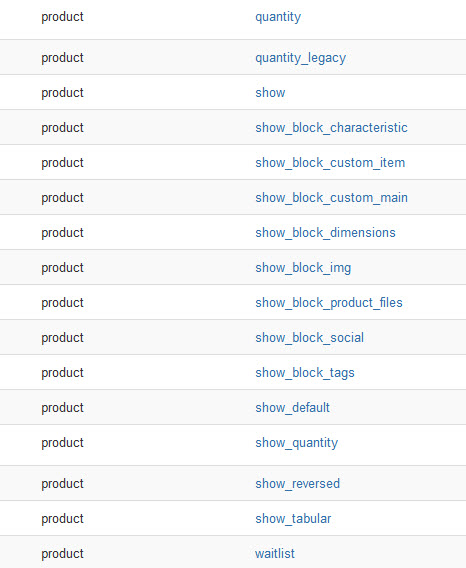
Task: Select product cell beside show_block_img
Action: pos(62,268)
